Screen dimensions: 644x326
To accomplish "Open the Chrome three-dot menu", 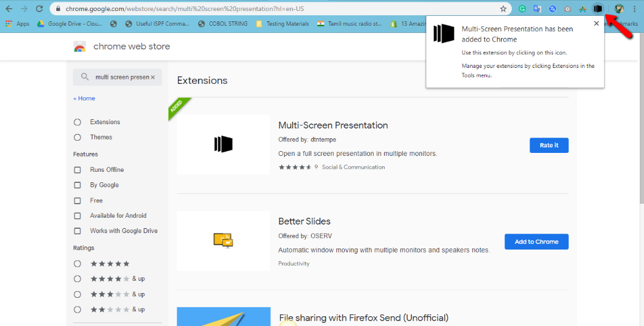I will pos(635,9).
